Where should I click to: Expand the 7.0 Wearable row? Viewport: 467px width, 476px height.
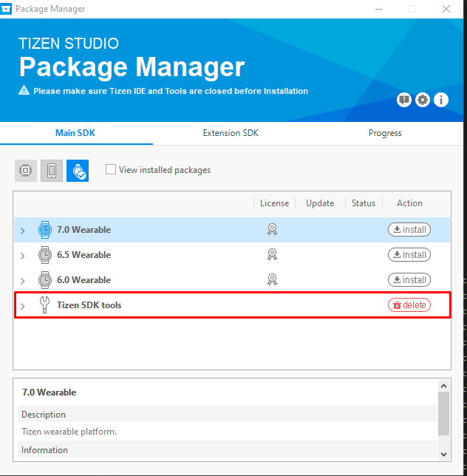[x=23, y=231]
